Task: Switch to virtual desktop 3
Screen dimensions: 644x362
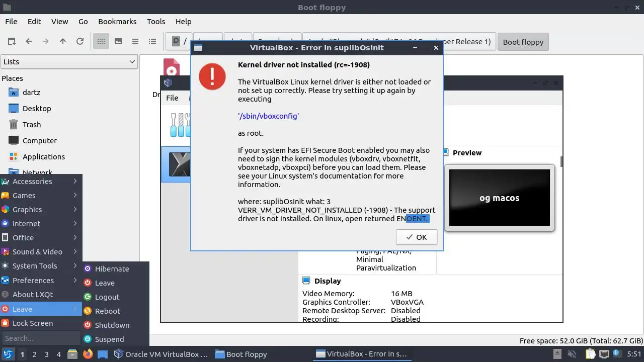Action: (46, 354)
